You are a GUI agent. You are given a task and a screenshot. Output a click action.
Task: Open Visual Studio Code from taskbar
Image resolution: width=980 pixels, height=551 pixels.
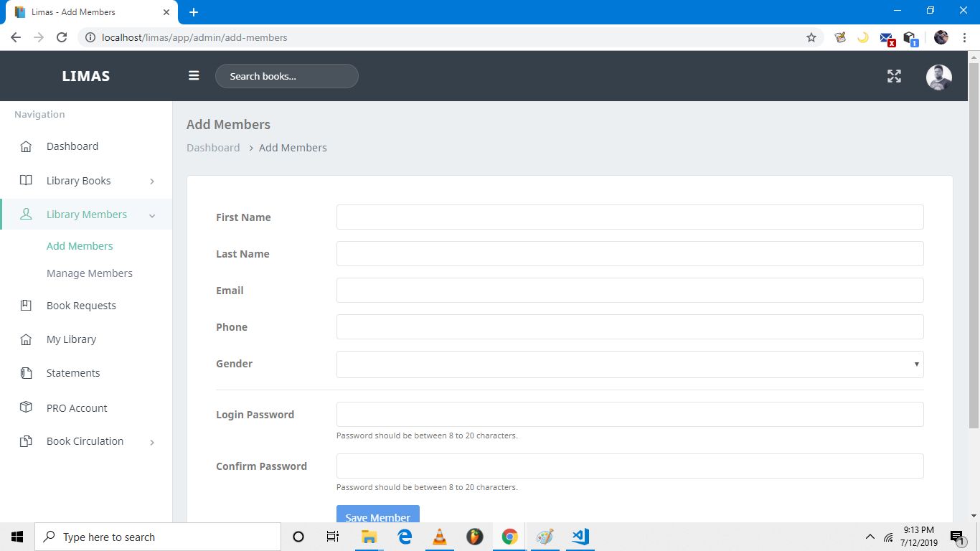point(580,537)
